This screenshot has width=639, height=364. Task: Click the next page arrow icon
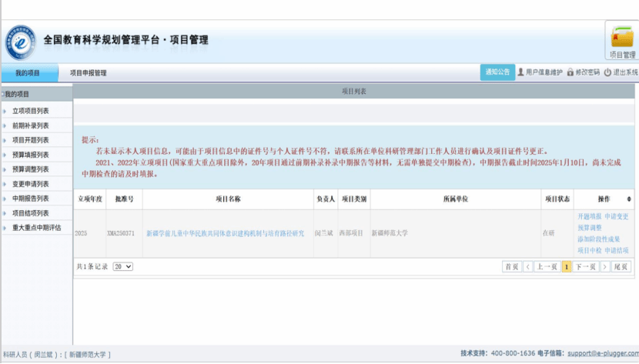pyautogui.click(x=605, y=266)
